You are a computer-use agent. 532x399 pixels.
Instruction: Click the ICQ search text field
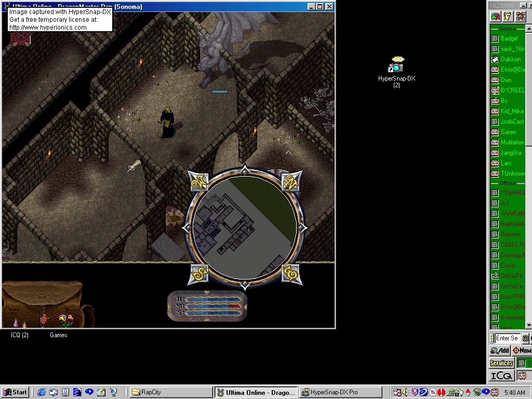click(507, 338)
